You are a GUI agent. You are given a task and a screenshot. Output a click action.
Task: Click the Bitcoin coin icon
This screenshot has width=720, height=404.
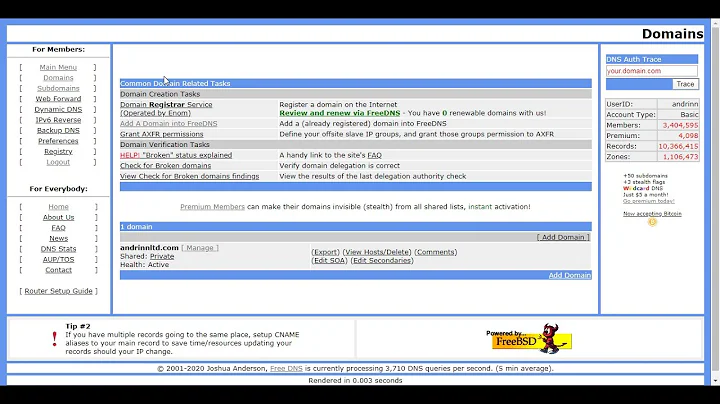tap(652, 222)
